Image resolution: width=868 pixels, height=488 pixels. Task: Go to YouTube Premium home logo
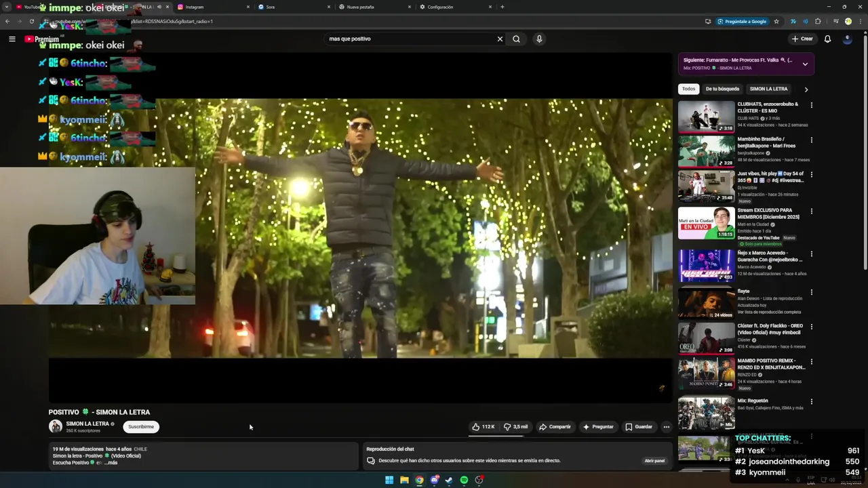(x=42, y=39)
